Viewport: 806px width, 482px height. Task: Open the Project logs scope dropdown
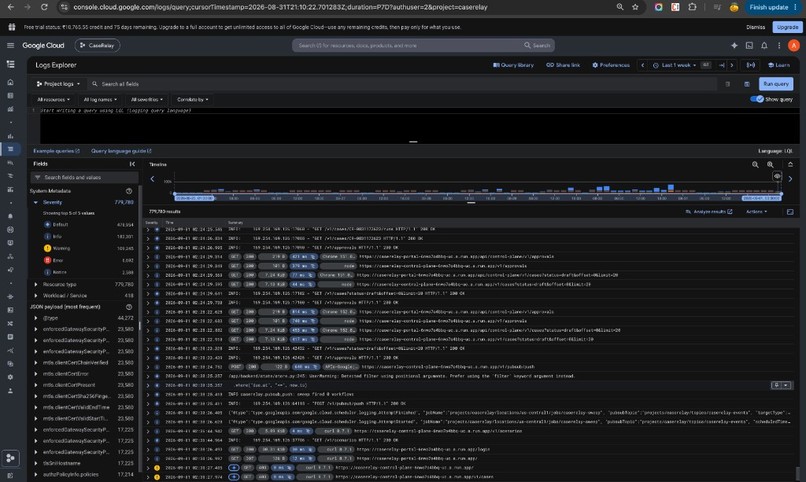point(58,84)
